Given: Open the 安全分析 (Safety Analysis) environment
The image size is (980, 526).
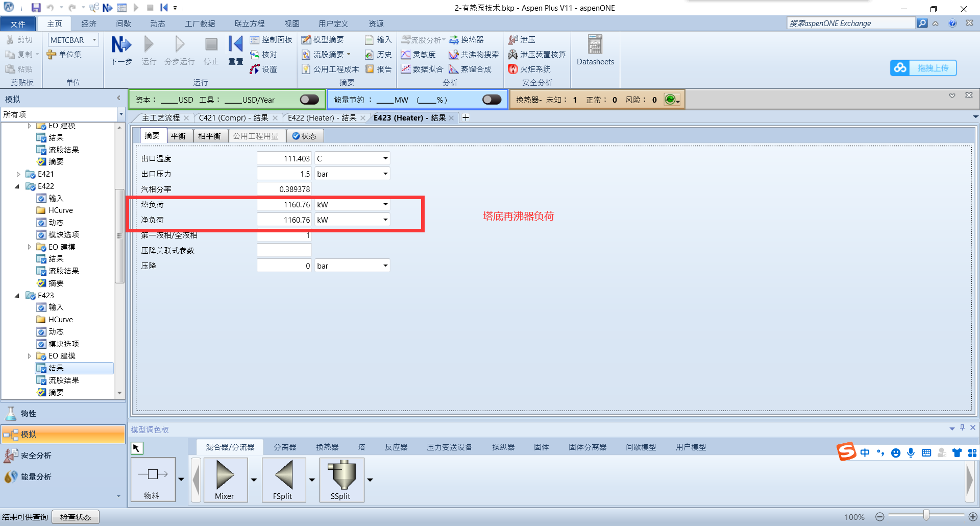Looking at the screenshot, I should 63,456.
